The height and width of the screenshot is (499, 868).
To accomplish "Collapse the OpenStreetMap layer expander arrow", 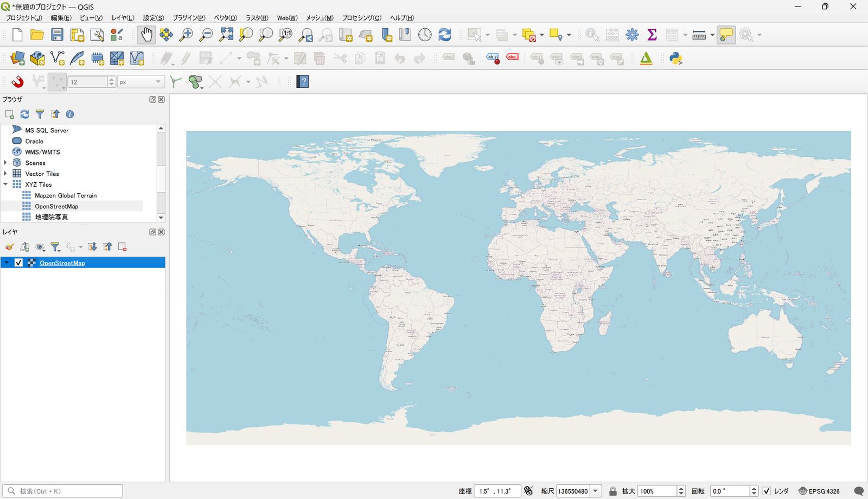I will click(x=7, y=263).
